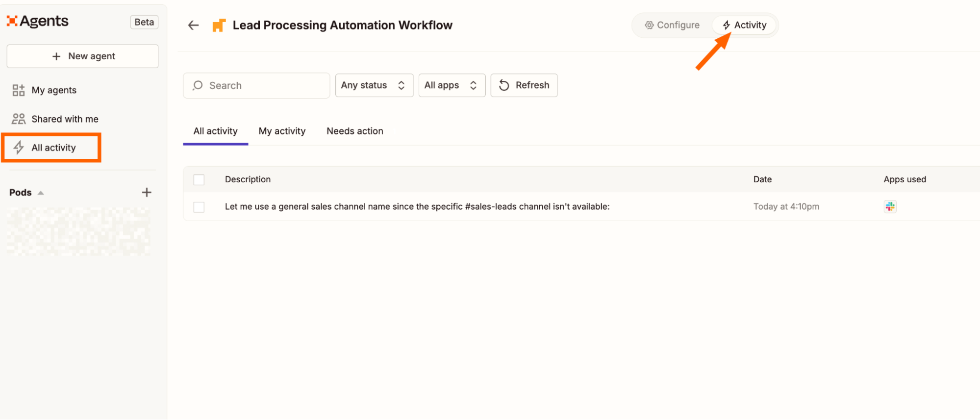Click the My agents grid icon
This screenshot has width=980, height=420.
coord(19,90)
